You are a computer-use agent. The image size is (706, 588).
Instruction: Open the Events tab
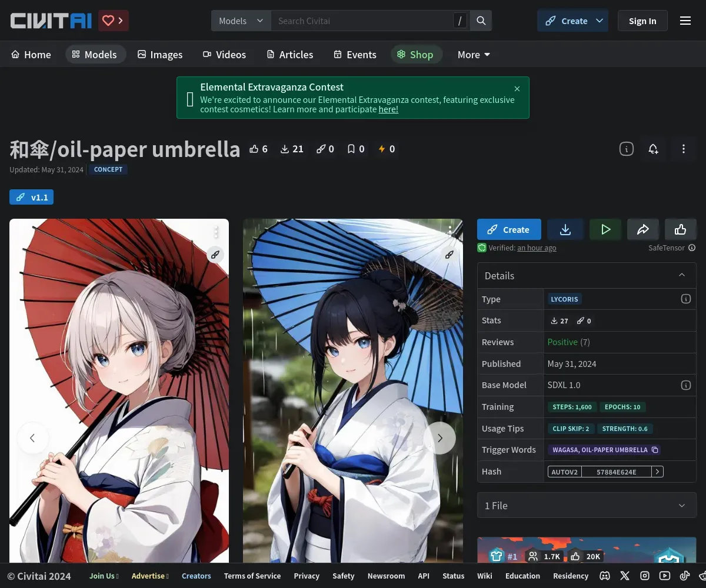[x=355, y=55]
